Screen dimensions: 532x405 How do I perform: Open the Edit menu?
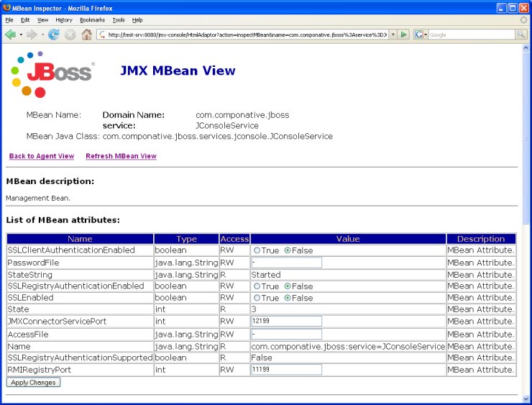pyautogui.click(x=25, y=20)
